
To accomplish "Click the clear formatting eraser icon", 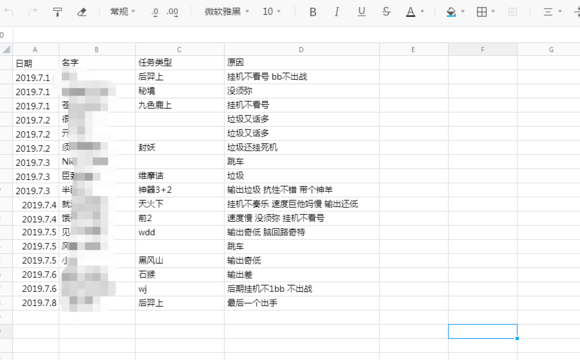I will [x=82, y=12].
